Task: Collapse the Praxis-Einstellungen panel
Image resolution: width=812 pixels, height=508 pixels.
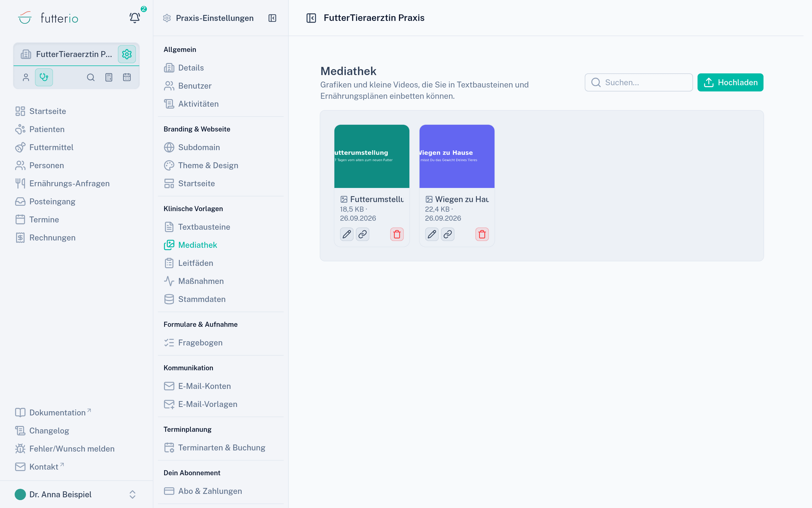Action: click(x=272, y=18)
